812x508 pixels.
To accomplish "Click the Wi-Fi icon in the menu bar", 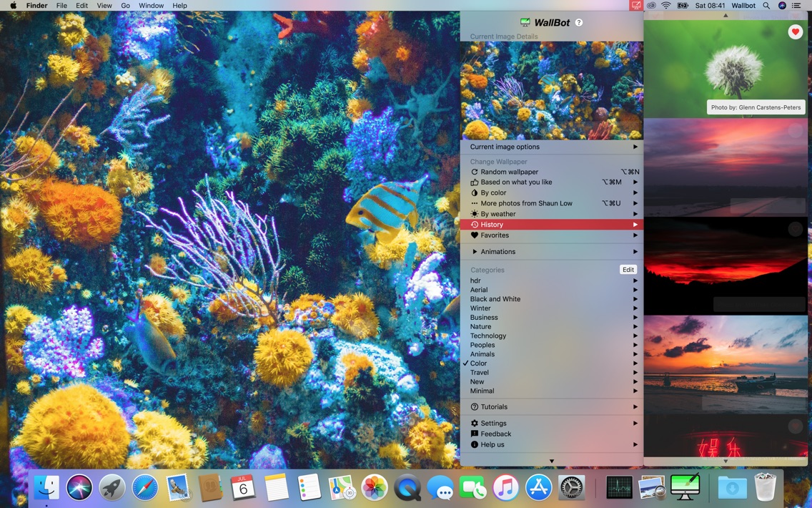I will pyautogui.click(x=665, y=5).
